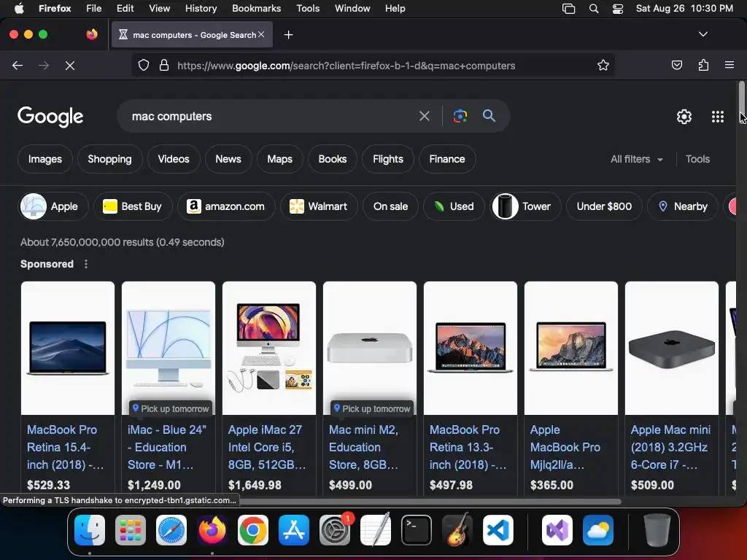Open macOS Control Center icon

617,9
